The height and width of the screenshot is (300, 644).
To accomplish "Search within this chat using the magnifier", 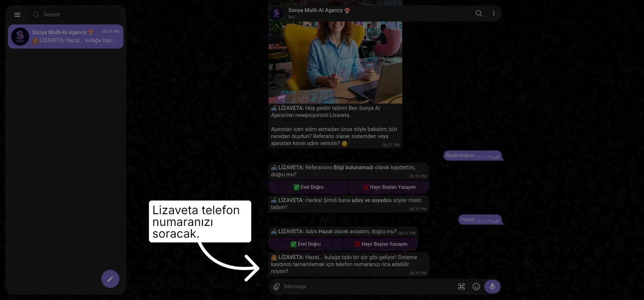I will click(479, 13).
